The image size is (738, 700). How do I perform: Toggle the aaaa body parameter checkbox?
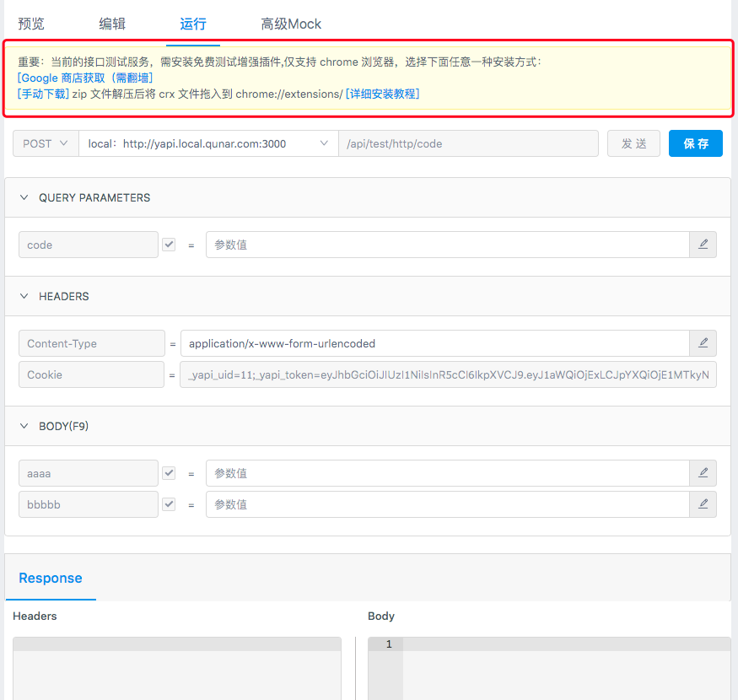(x=170, y=473)
